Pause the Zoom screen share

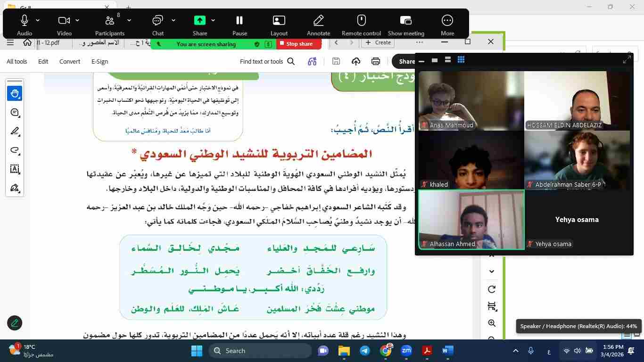pyautogui.click(x=239, y=25)
